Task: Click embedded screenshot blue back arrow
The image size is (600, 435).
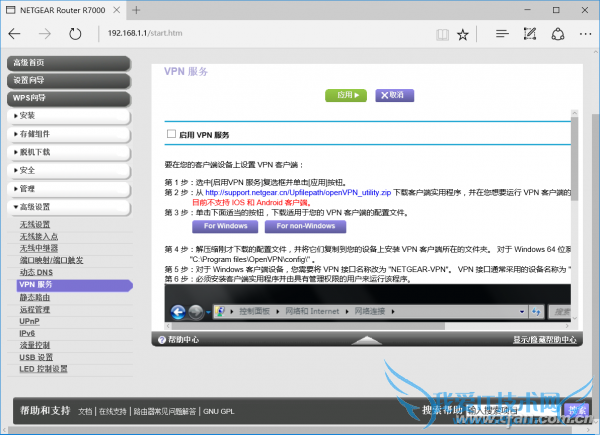Action: point(178,312)
